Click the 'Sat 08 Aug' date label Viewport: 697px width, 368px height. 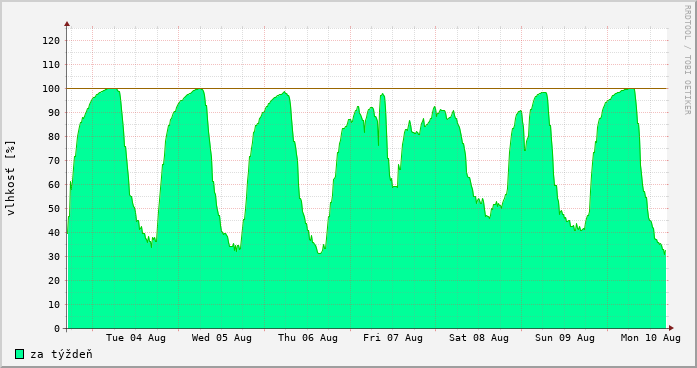point(478,338)
